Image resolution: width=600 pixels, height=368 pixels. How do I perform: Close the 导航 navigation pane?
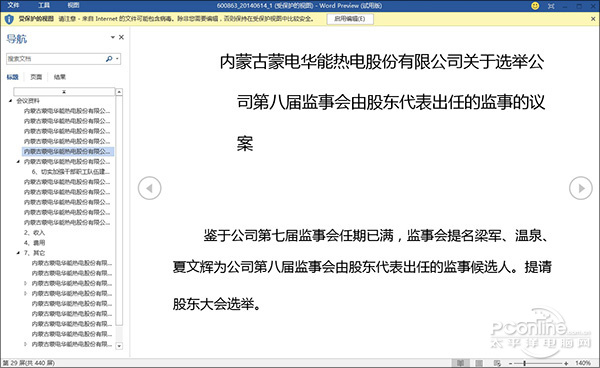(x=121, y=37)
